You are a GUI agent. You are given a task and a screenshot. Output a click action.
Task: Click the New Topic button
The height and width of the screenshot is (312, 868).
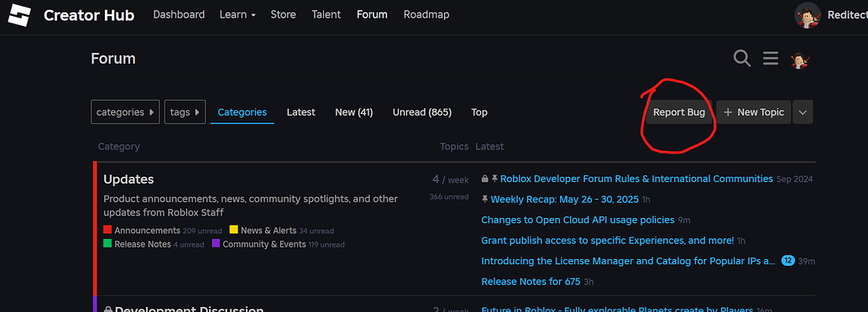(753, 112)
